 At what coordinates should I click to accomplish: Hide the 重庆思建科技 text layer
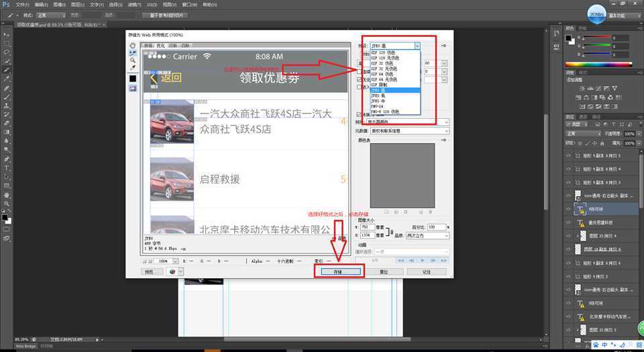click(x=568, y=222)
